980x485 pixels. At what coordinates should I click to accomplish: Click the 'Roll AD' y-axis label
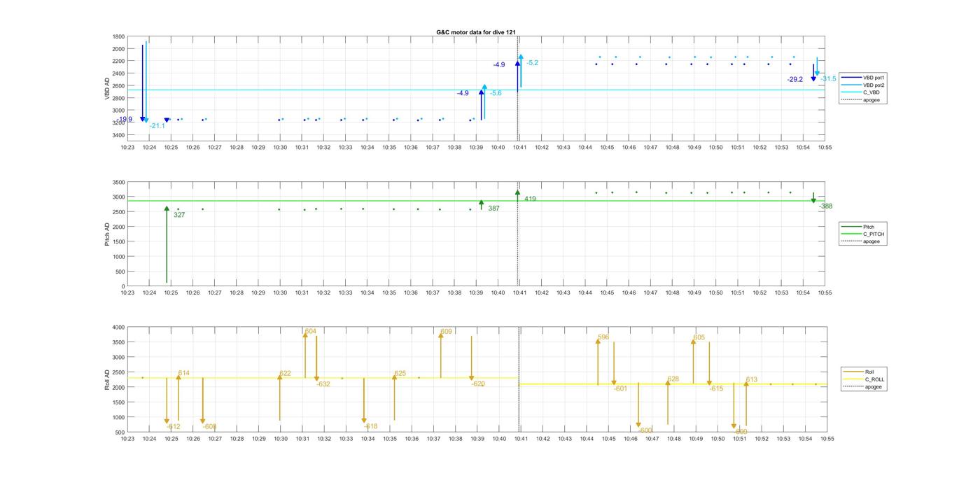(107, 379)
